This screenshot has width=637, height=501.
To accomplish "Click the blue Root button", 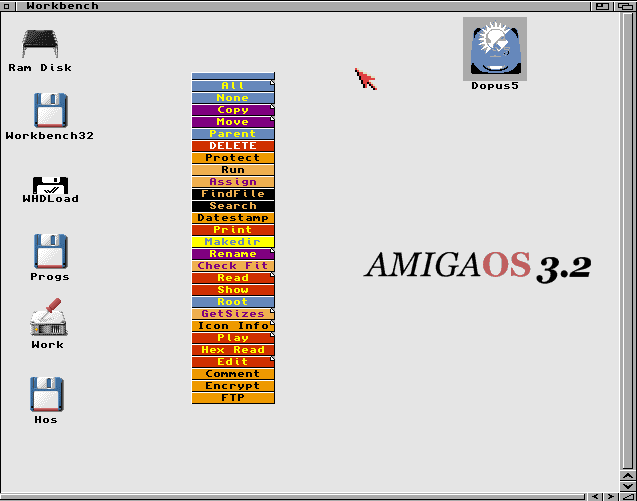I will click(x=233, y=301).
